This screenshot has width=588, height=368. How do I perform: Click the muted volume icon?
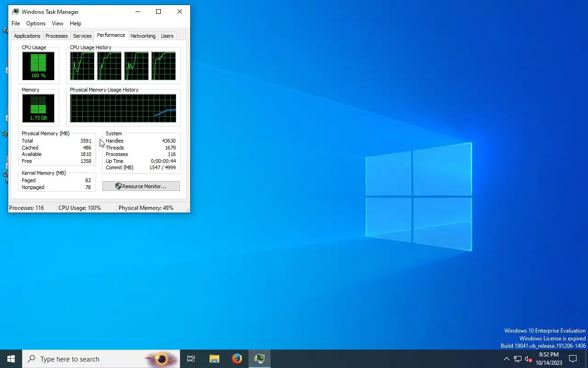point(528,359)
